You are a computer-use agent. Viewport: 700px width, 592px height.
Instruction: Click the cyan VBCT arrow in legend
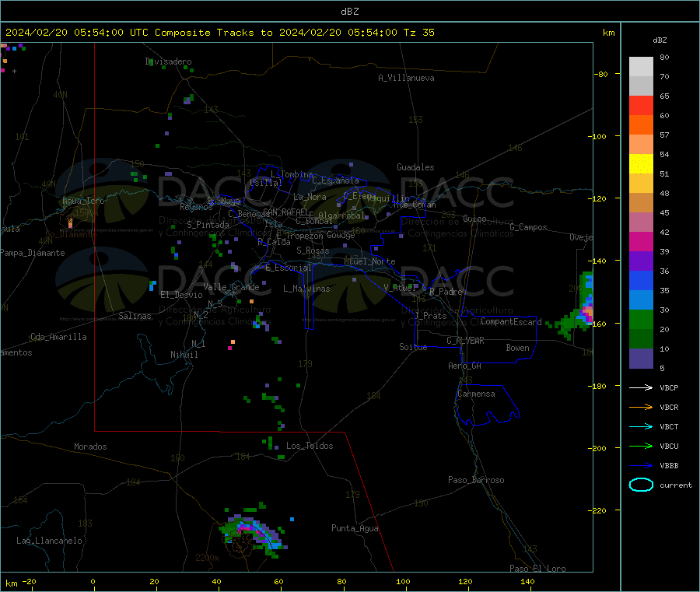(641, 427)
